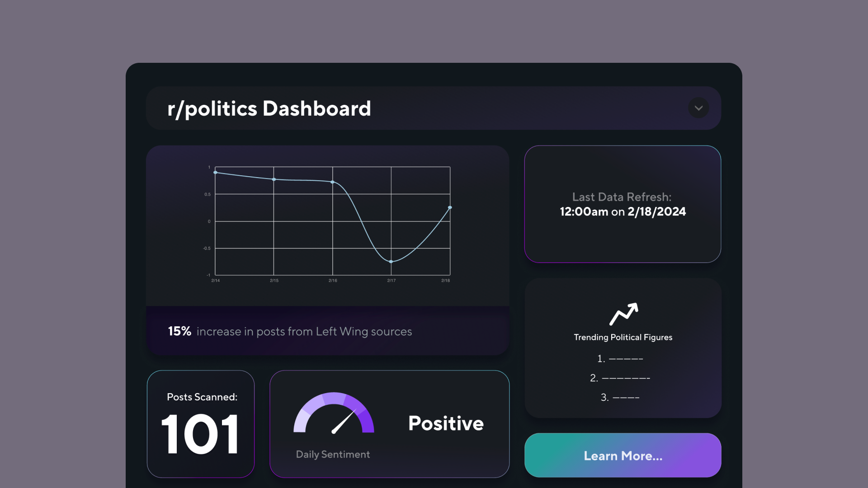Click the Posts Scanned: label
This screenshot has width=868, height=488.
pyautogui.click(x=202, y=397)
